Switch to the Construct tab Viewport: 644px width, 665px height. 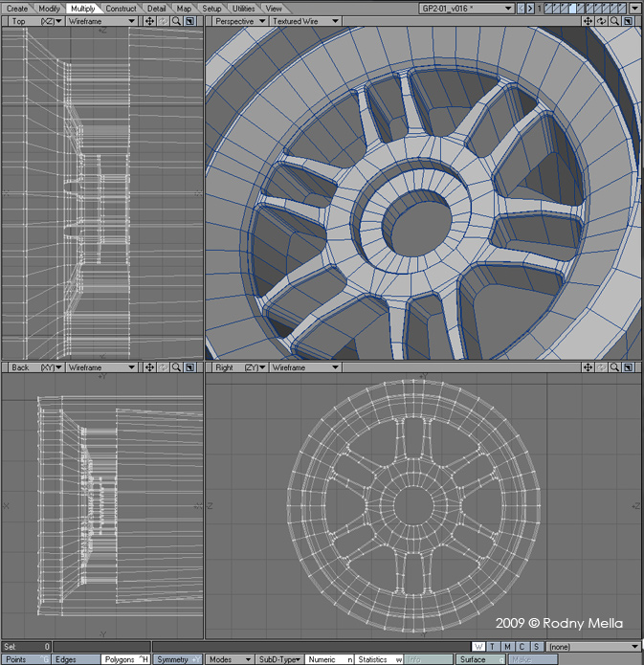(121, 9)
